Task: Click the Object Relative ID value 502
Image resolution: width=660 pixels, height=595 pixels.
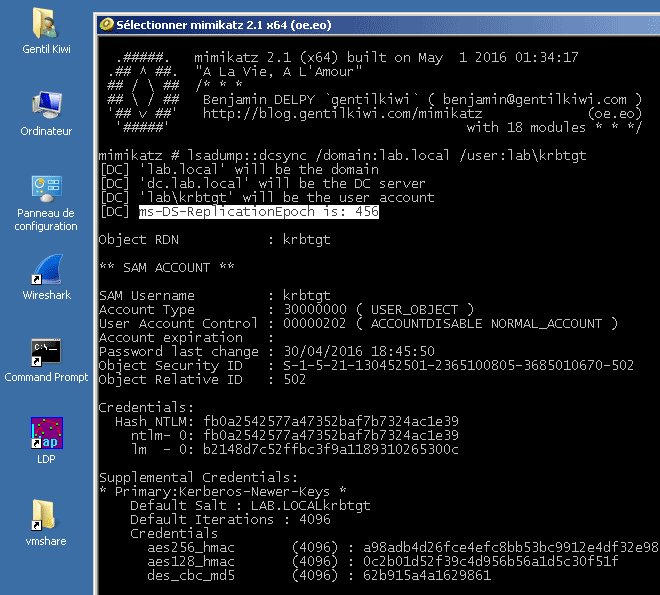Action: coord(294,380)
